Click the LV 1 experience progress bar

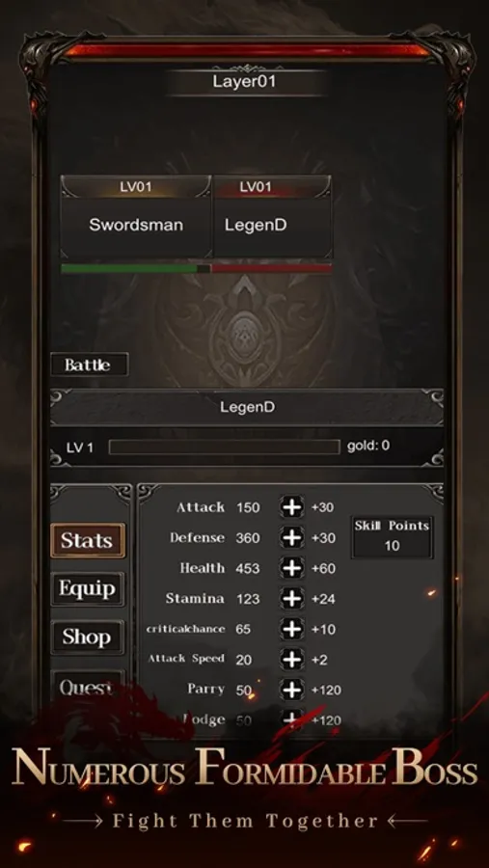(225, 447)
